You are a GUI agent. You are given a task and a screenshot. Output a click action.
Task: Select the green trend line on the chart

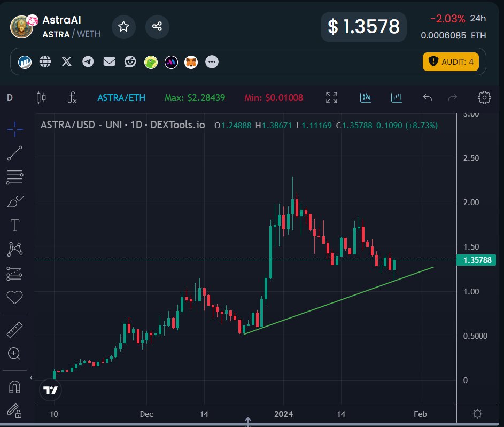click(338, 301)
